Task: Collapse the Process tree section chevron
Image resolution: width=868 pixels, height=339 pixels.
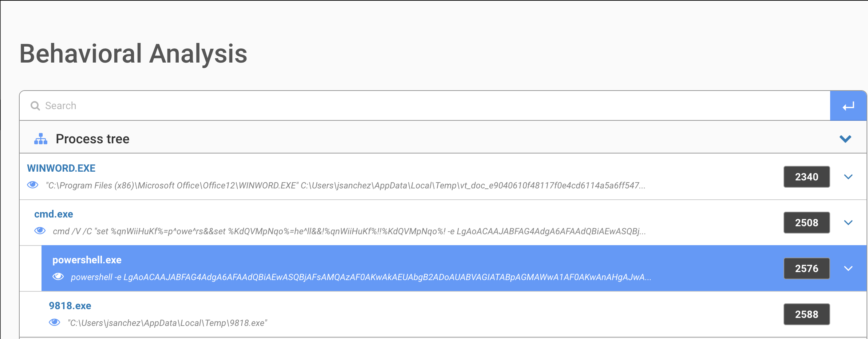Action: pyautogui.click(x=845, y=139)
